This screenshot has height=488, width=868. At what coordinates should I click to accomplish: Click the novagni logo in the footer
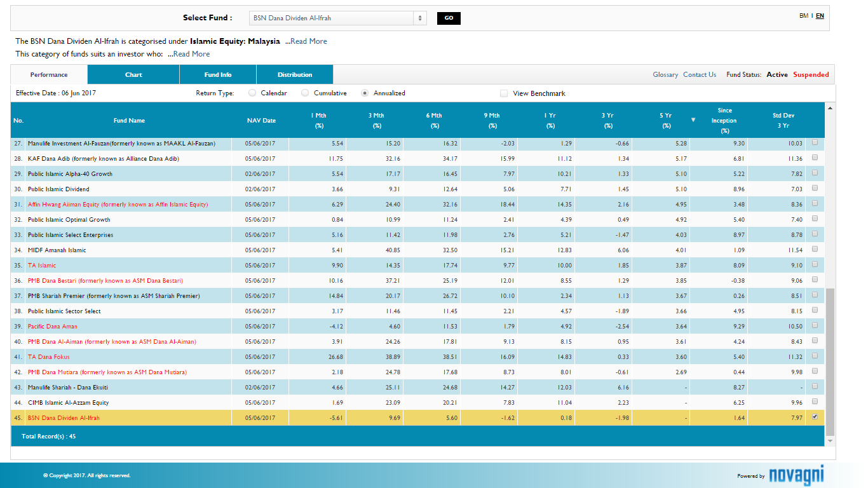click(x=797, y=474)
